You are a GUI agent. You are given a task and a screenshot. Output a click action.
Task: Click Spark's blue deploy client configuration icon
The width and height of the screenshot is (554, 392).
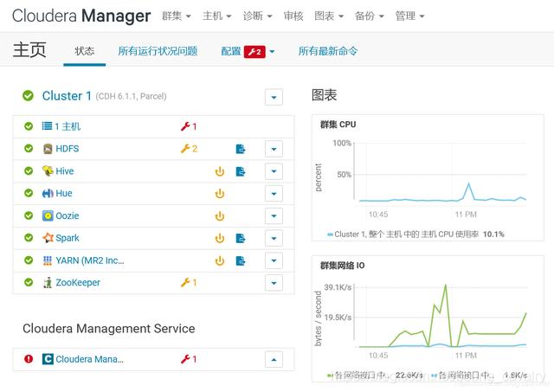tap(241, 238)
